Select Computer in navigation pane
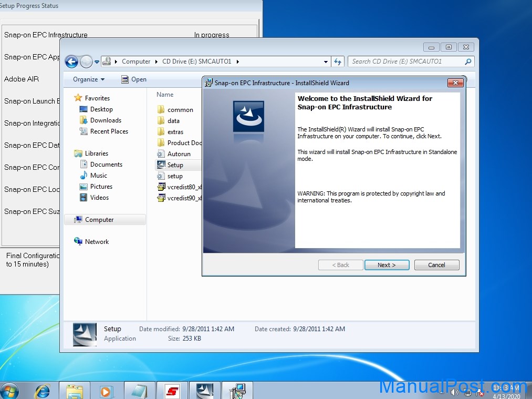This screenshot has height=399, width=532. pos(99,220)
